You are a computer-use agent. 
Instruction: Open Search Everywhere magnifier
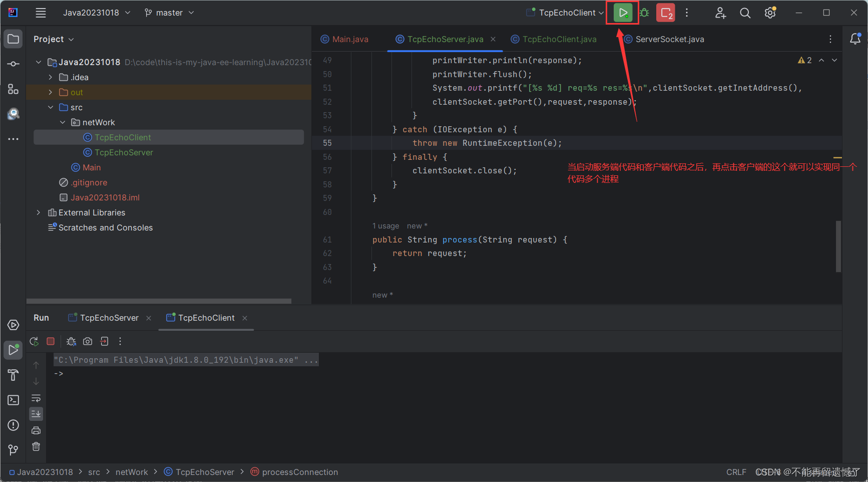tap(745, 13)
